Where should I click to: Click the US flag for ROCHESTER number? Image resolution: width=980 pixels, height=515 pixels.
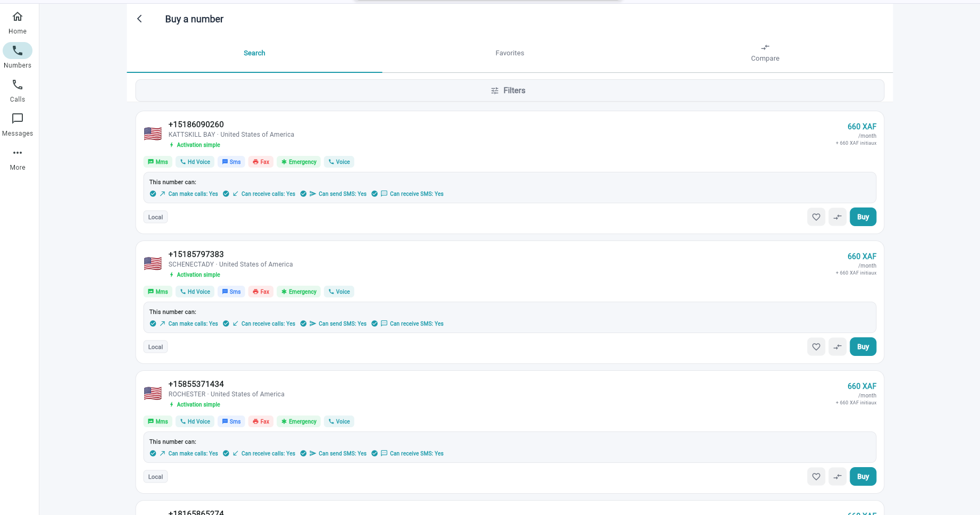point(153,393)
